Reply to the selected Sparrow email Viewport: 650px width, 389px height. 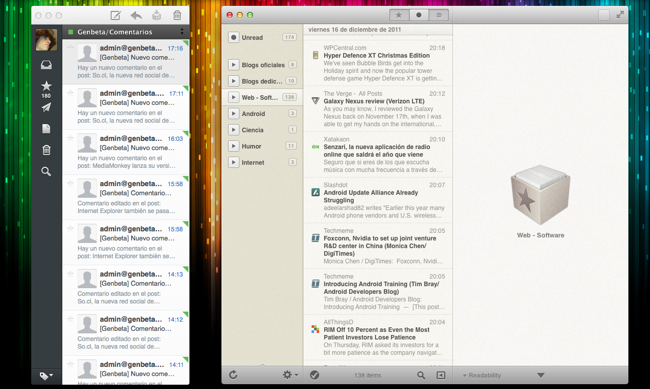pos(136,16)
